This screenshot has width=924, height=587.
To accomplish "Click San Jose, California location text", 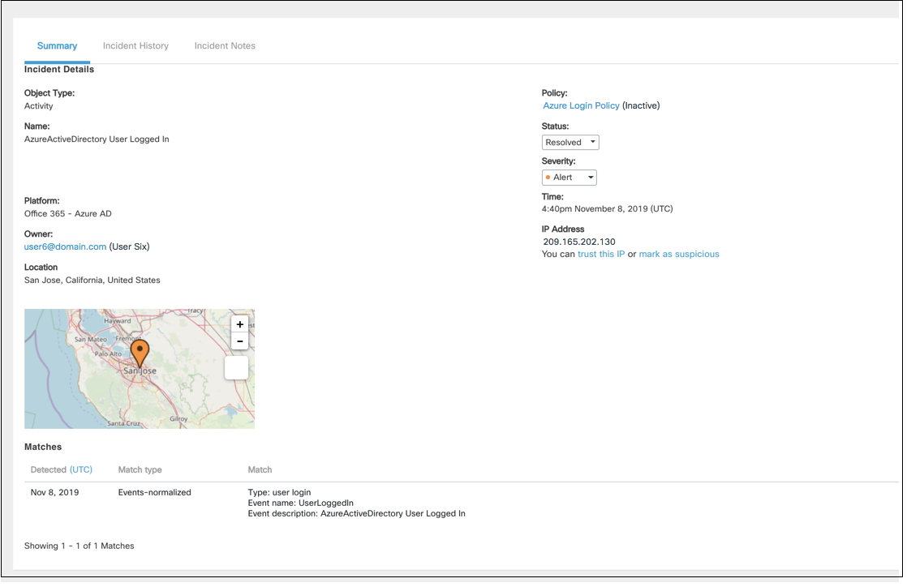I will click(92, 281).
